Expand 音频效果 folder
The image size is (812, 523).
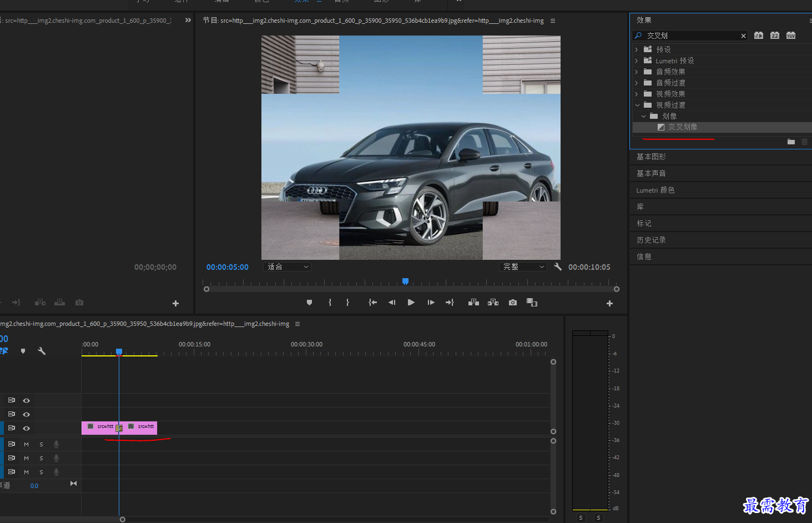point(637,72)
